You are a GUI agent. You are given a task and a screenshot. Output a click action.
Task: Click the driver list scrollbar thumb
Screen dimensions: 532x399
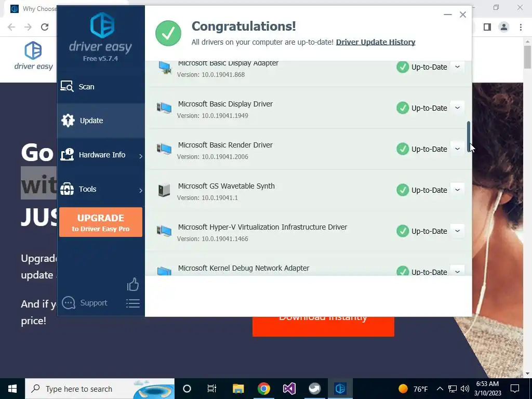click(x=469, y=137)
